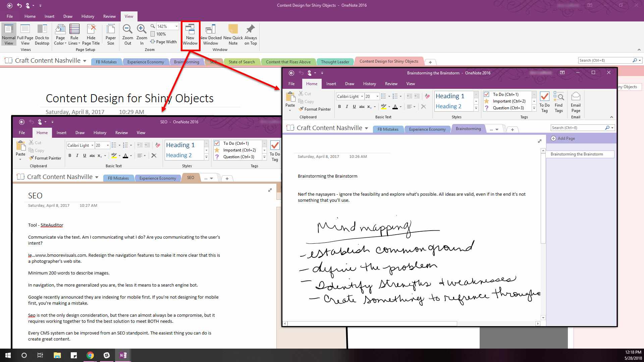Pick font color in SEO window

pos(125,156)
